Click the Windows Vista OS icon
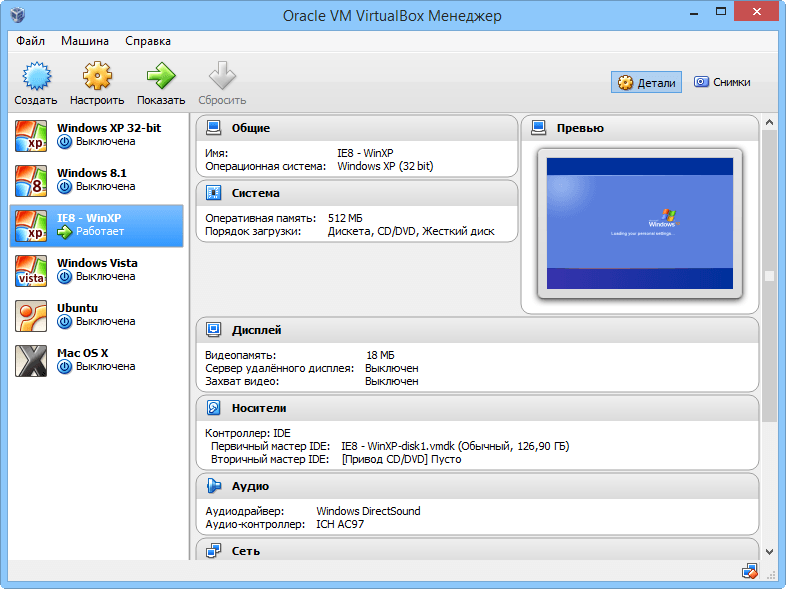The image size is (786, 589). tap(31, 271)
